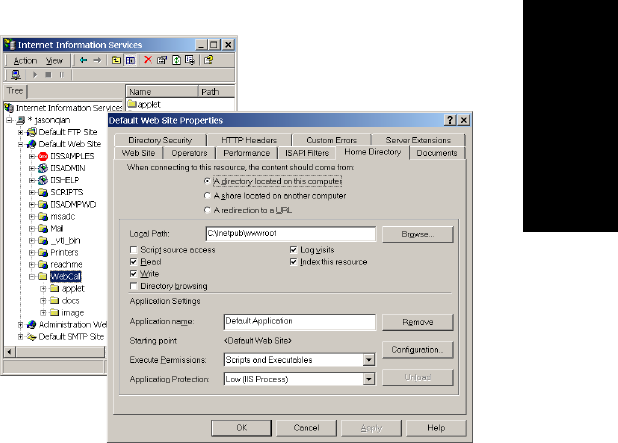
Task: Click the Name column header
Action: [162, 92]
